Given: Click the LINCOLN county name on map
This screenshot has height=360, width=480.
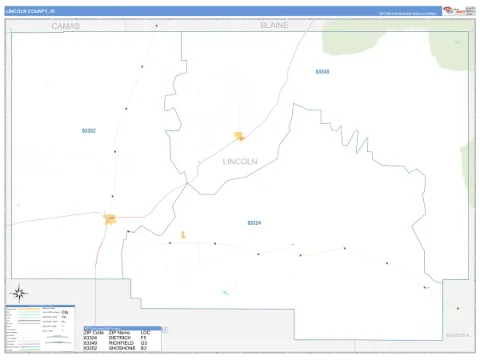Looking at the screenshot, I should point(240,162).
